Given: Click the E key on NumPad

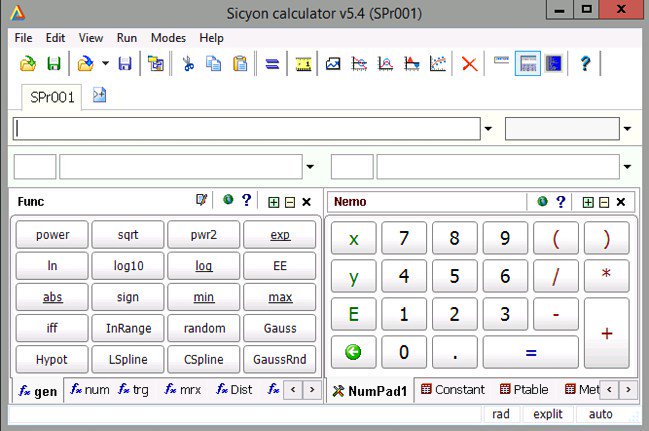Looking at the screenshot, I should click(353, 314).
